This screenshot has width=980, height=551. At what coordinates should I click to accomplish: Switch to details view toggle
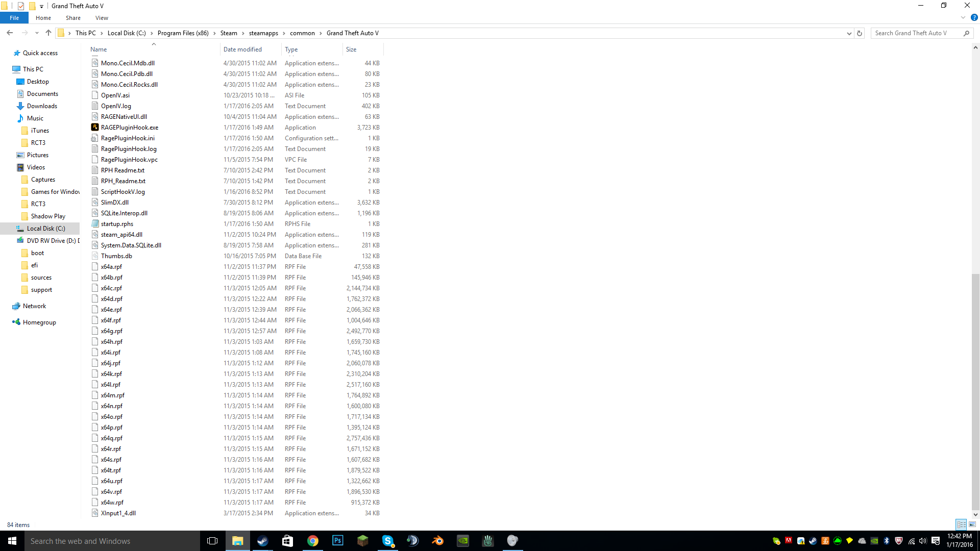[x=961, y=524]
